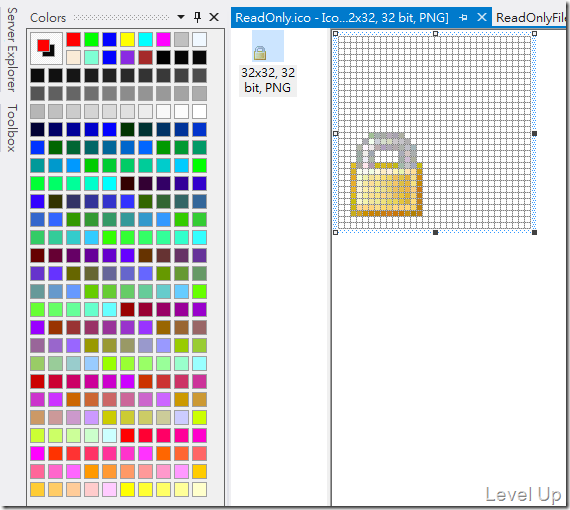The height and width of the screenshot is (510, 570).
Task: Pick the magenta swatch in the top row
Action: pos(163,40)
